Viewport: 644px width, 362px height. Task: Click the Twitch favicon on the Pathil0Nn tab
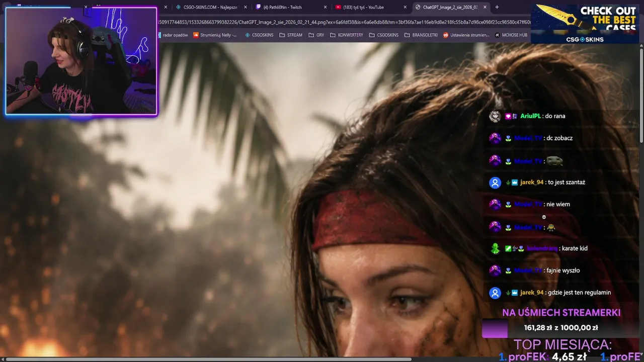(259, 7)
